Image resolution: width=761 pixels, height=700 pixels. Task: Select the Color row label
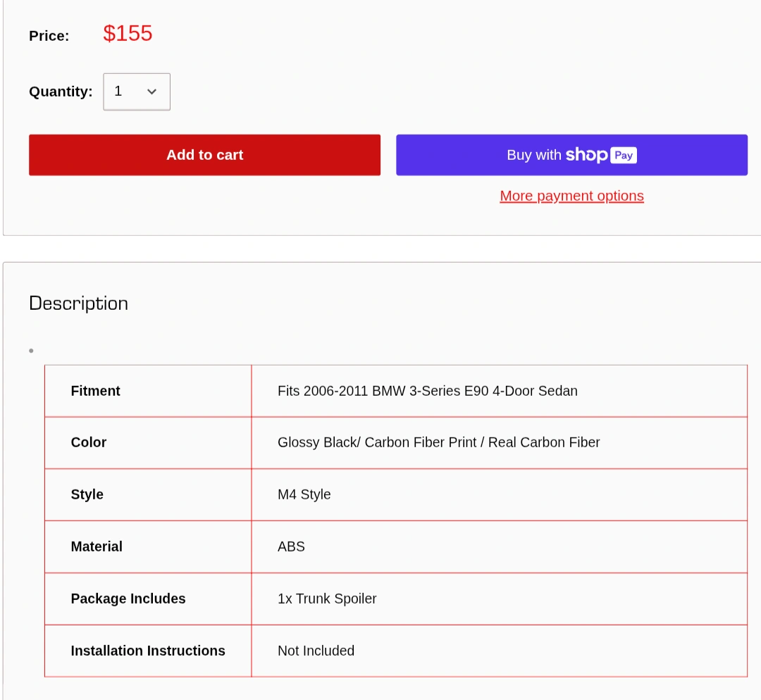(x=88, y=442)
